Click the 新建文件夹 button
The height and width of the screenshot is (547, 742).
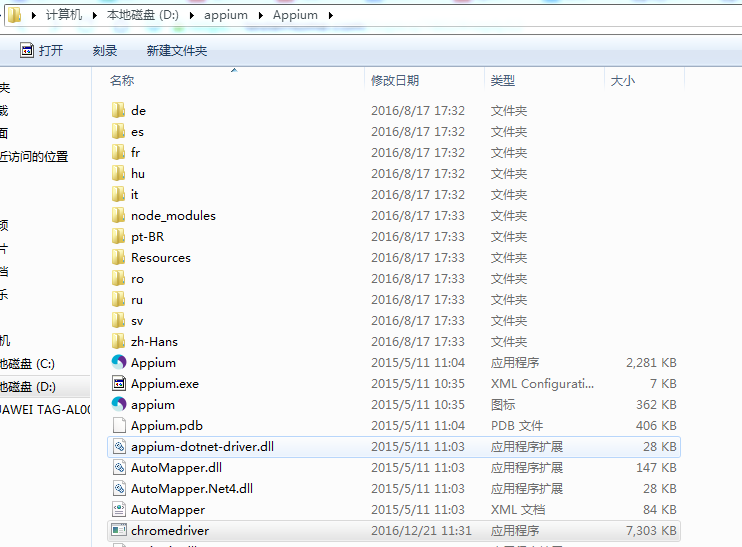[x=177, y=50]
